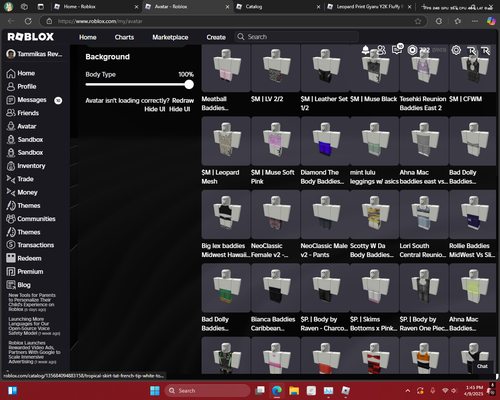Open Roblox app icon on the taskbar
The width and height of the screenshot is (500, 400).
point(346,391)
